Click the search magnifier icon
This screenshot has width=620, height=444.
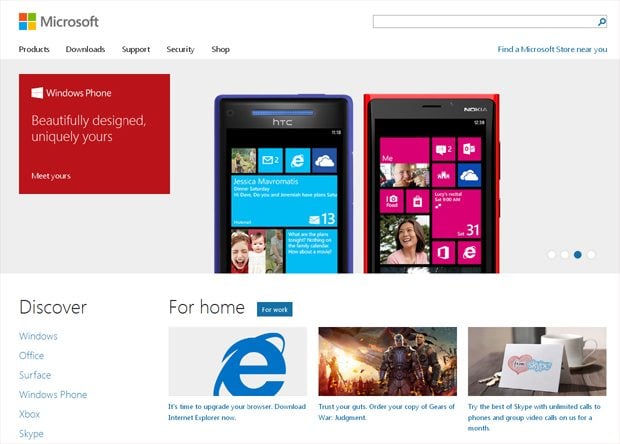[x=602, y=21]
